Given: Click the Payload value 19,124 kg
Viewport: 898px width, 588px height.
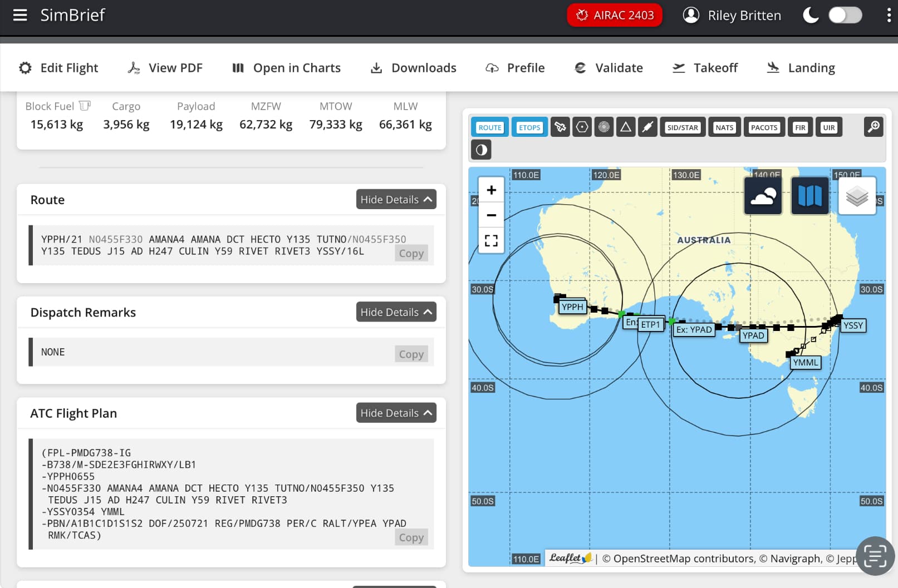Looking at the screenshot, I should tap(196, 125).
